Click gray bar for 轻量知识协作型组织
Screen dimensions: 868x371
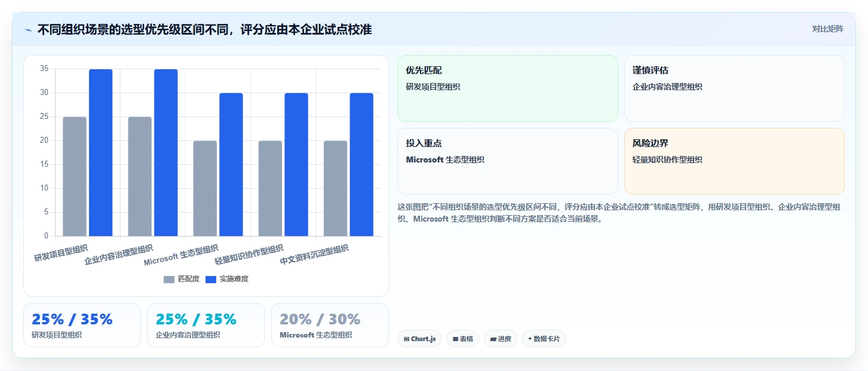coord(270,188)
